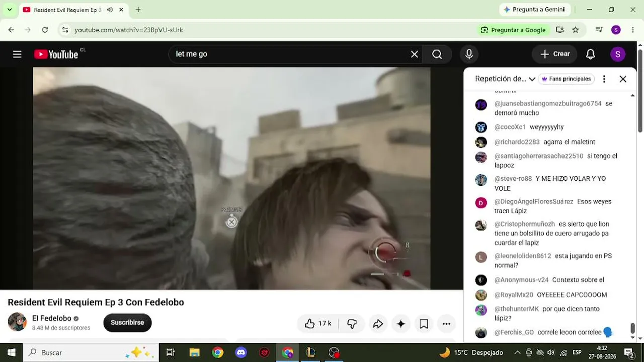This screenshot has height=362, width=644.
Task: Focus the Windows 'Buscar' search box
Action: pos(91,352)
